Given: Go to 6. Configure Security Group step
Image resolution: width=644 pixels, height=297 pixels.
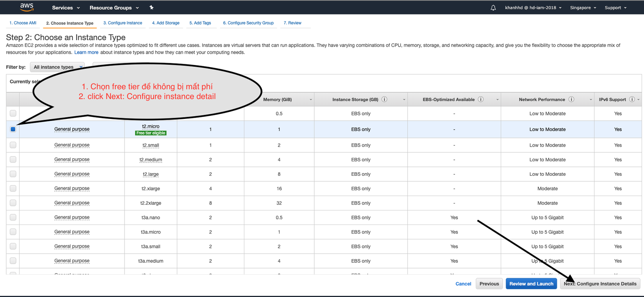Looking at the screenshot, I should pos(248,23).
